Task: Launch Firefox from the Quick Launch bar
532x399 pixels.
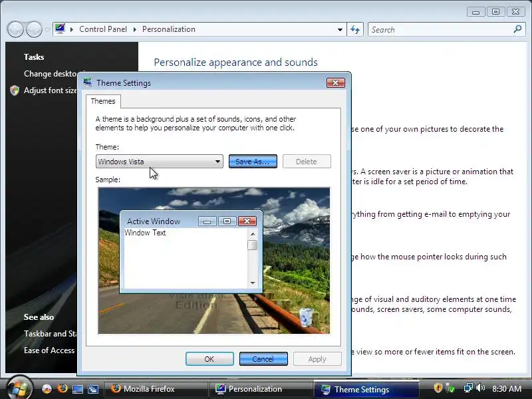Action: click(x=63, y=388)
